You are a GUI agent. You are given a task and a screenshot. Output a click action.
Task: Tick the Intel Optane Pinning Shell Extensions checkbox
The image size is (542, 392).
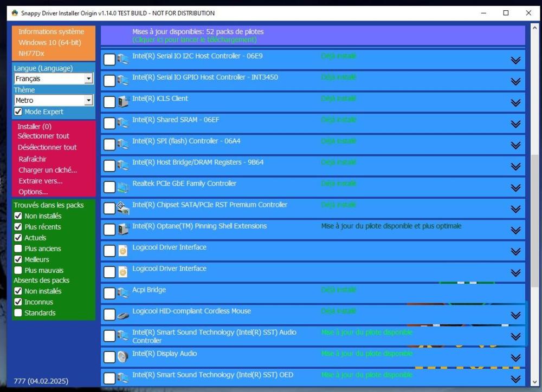(109, 230)
